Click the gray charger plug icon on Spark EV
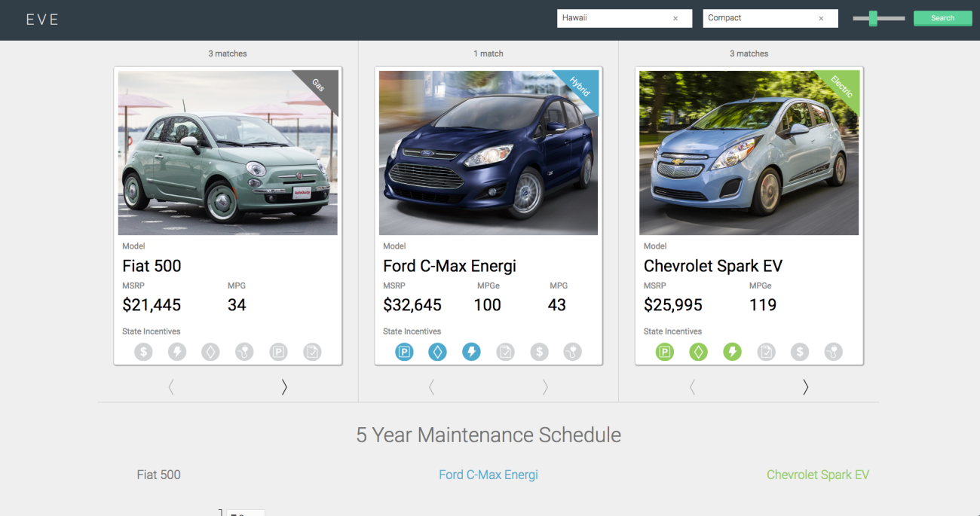Screen dimensions: 980x516 point(834,352)
